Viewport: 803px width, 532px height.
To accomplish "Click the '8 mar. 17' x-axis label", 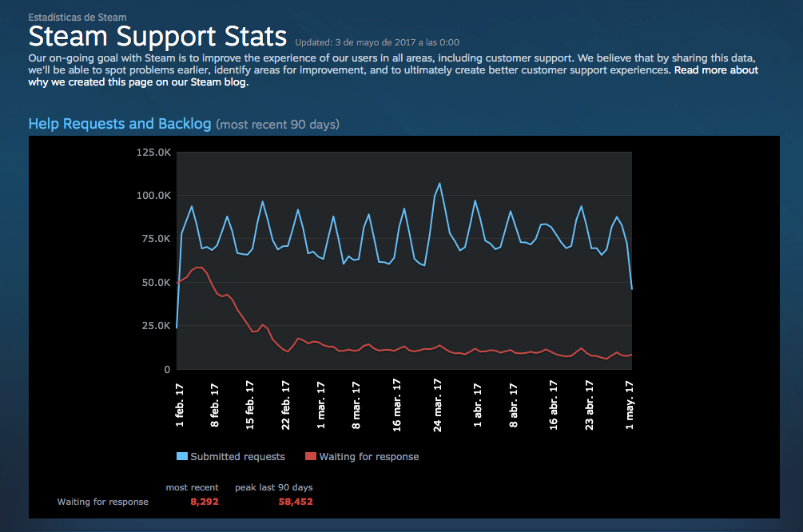I will coord(356,404).
